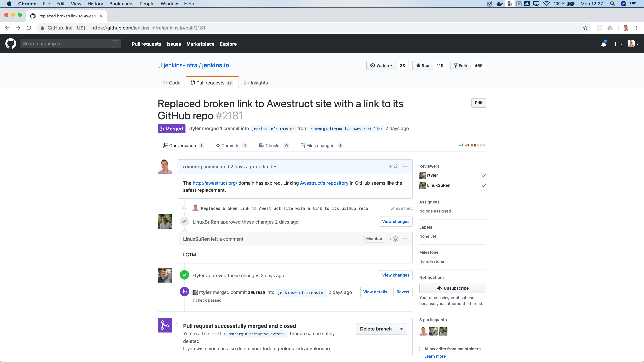Open Chrome three-dot menu

point(636,28)
